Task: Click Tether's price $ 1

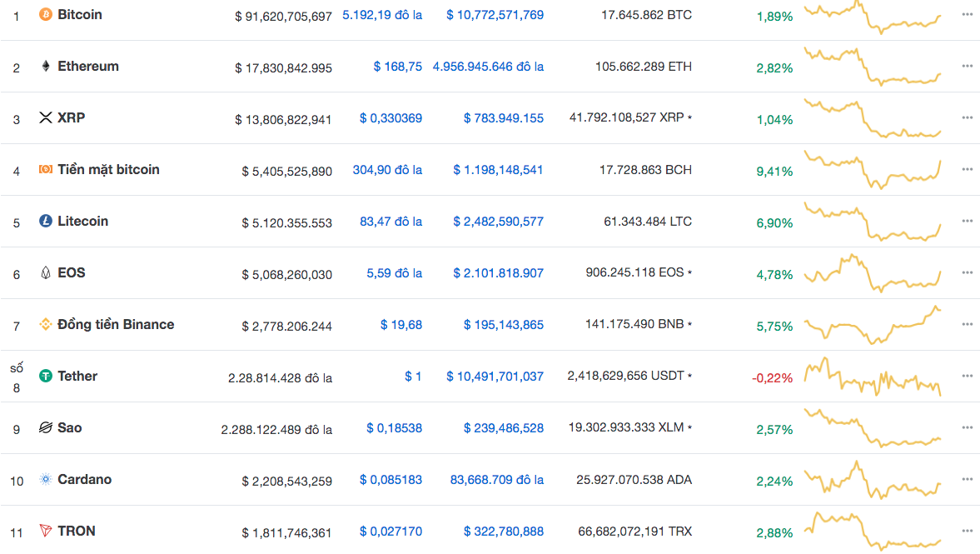Action: pyautogui.click(x=413, y=377)
